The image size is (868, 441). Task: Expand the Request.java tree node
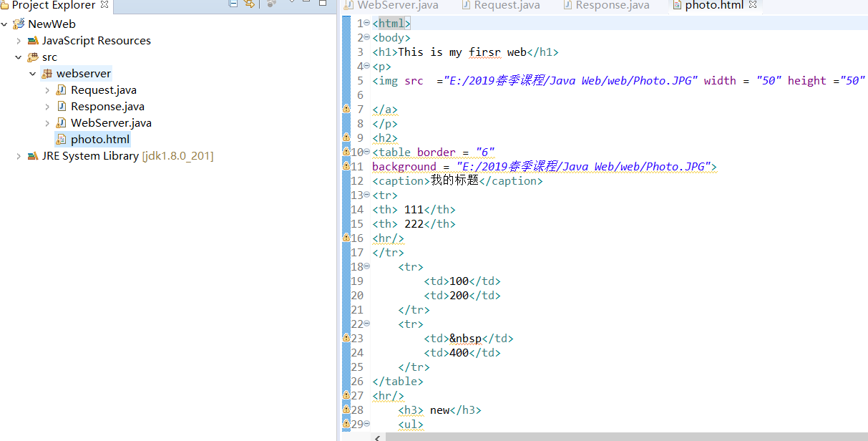pyautogui.click(x=47, y=90)
